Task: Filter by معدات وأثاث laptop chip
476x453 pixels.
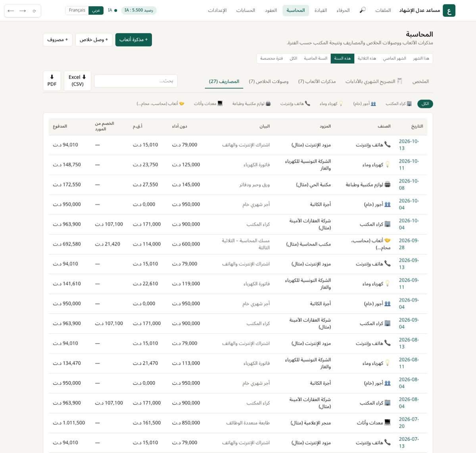Action: point(208,104)
